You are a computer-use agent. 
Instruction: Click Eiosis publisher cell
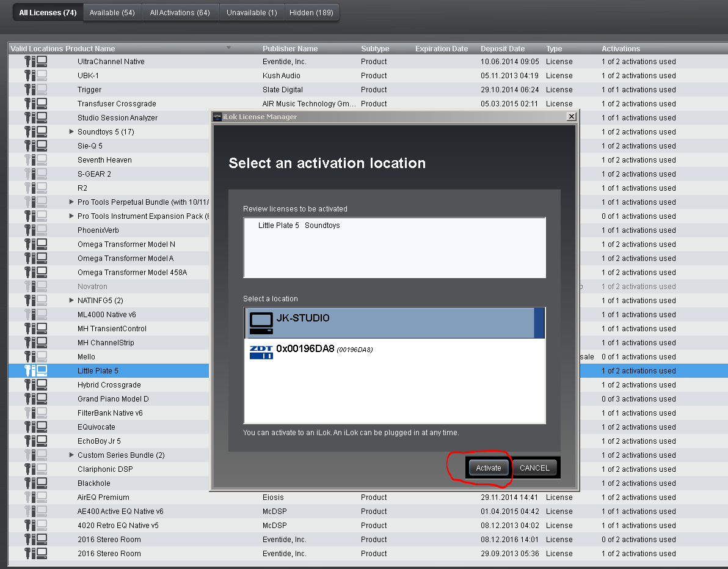[273, 497]
